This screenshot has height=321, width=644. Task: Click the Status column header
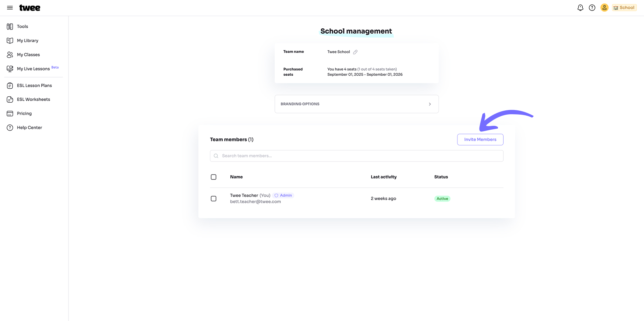(441, 177)
